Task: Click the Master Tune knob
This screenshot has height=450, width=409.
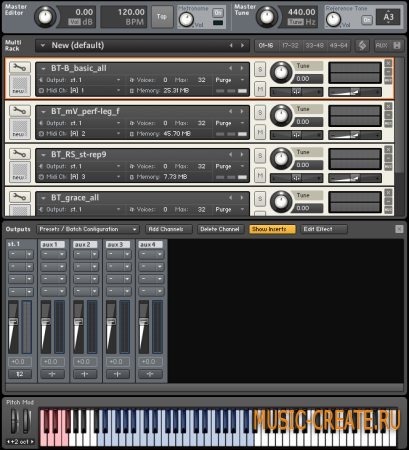Action: 266,17
